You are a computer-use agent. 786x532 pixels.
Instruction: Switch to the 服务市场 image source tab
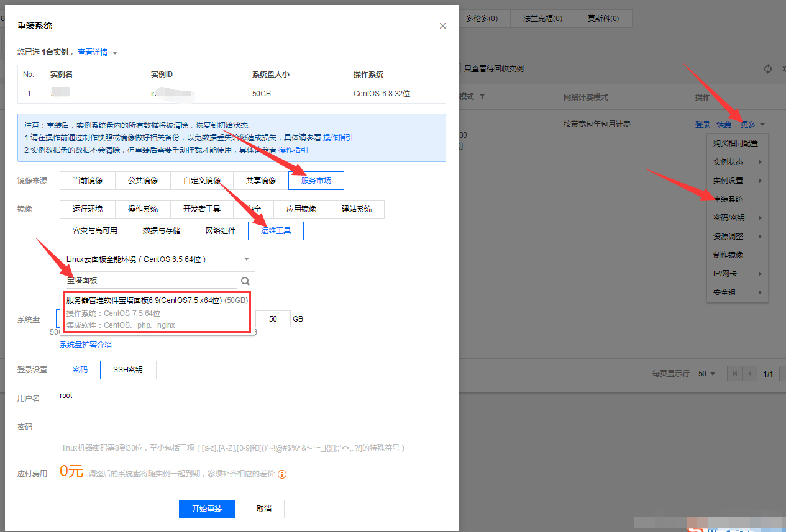click(x=316, y=181)
